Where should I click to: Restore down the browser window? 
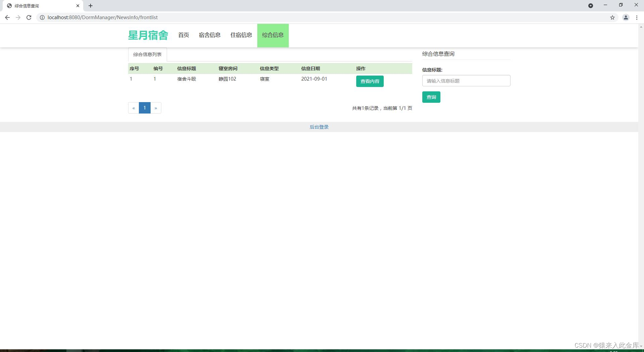pos(621,5)
